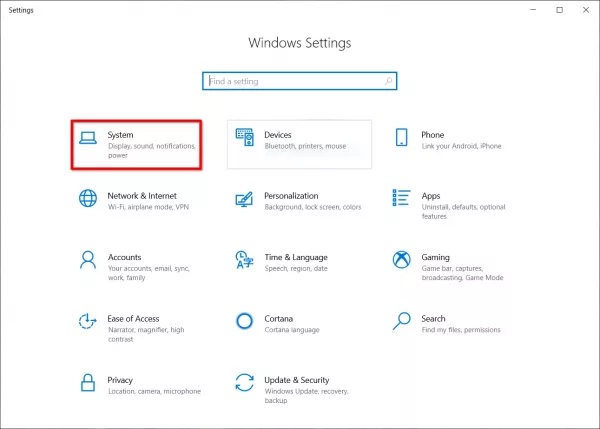Image resolution: width=600 pixels, height=429 pixels.
Task: Open the Accounts category title
Action: (124, 257)
